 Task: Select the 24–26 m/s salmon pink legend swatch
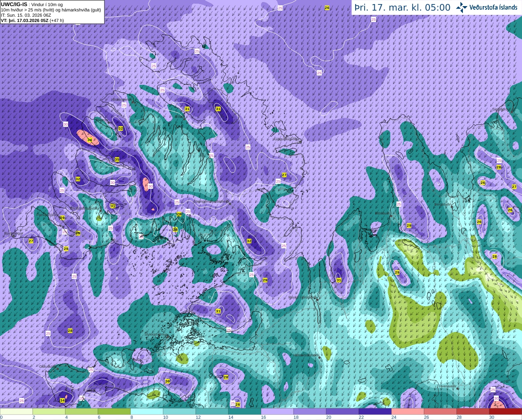point(408,411)
